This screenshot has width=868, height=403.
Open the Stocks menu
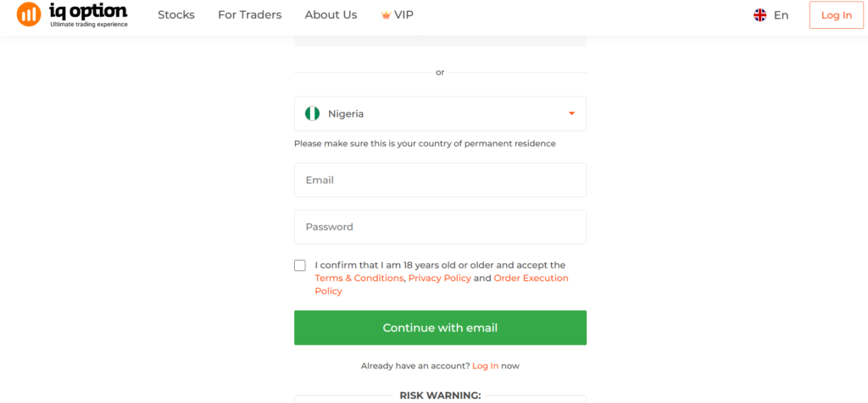[176, 15]
